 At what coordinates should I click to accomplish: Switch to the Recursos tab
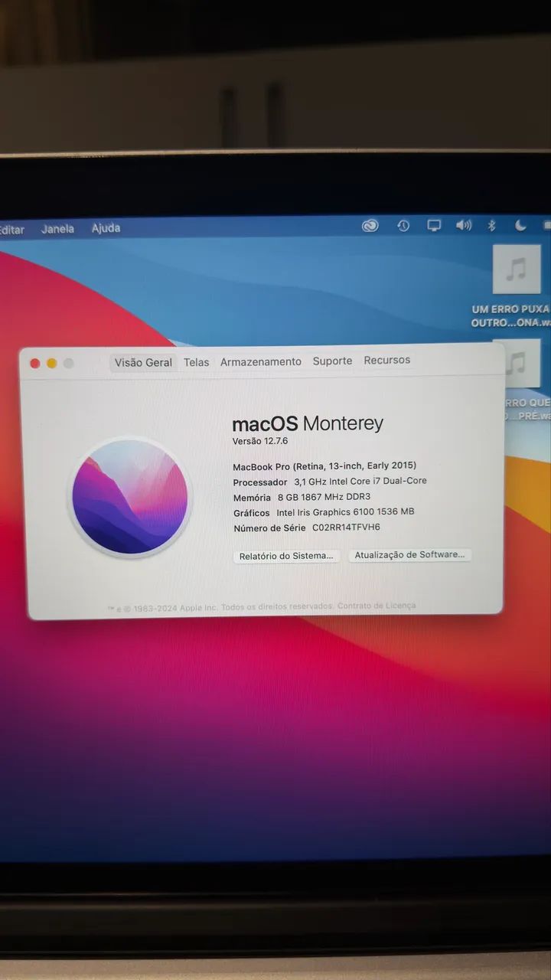pos(387,360)
